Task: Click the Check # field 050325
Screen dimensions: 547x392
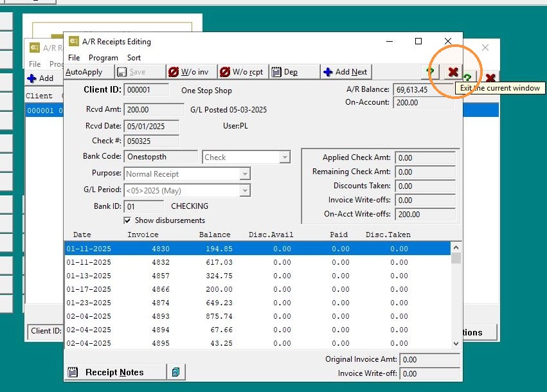Action: point(152,141)
